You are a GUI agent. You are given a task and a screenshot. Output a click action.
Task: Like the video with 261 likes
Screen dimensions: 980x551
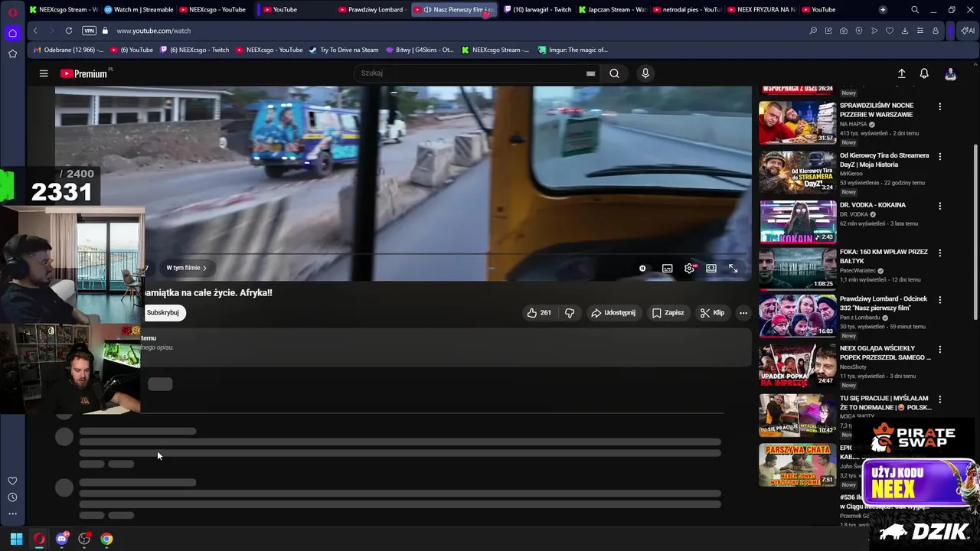[x=539, y=312]
